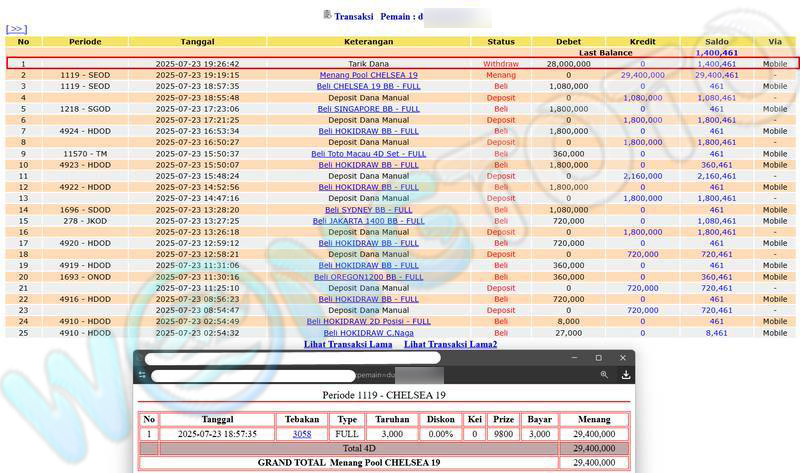Click the site settings icon in popup address bar
The width and height of the screenshot is (800, 473).
pyautogui.click(x=144, y=375)
